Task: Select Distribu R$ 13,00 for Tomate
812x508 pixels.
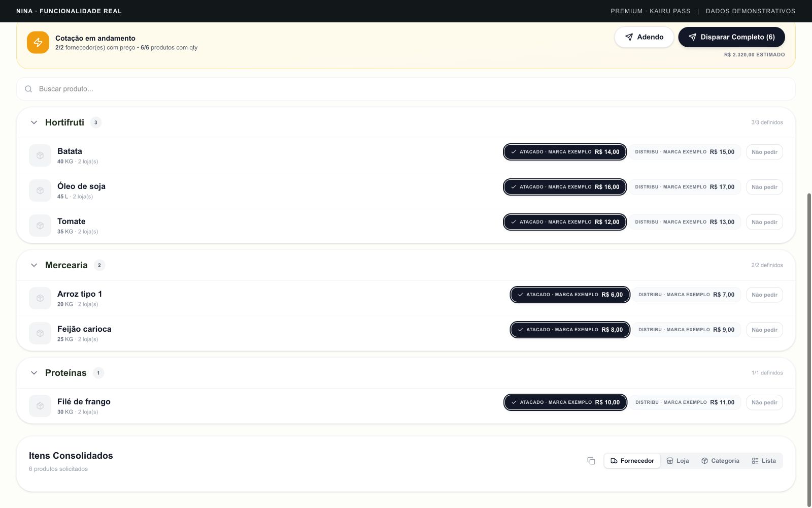Action: (x=685, y=222)
